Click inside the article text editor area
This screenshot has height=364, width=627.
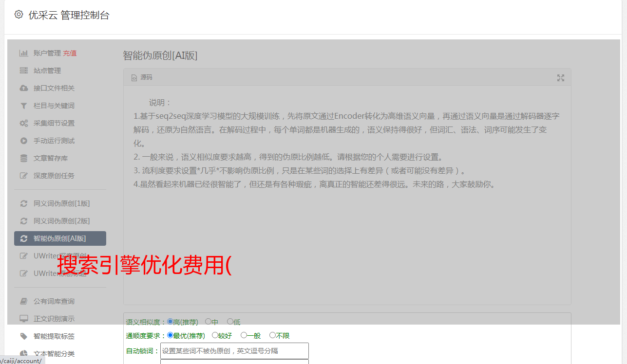coord(347,195)
